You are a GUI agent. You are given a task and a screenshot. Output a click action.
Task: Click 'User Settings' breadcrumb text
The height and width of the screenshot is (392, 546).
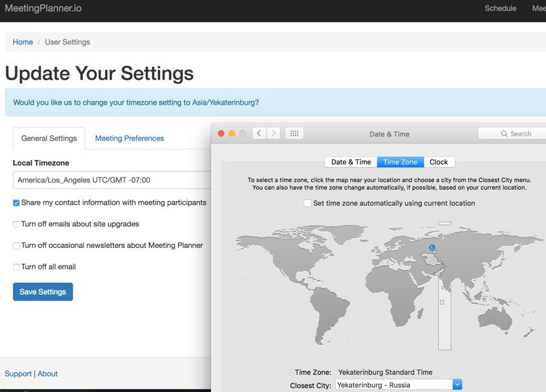(x=67, y=42)
